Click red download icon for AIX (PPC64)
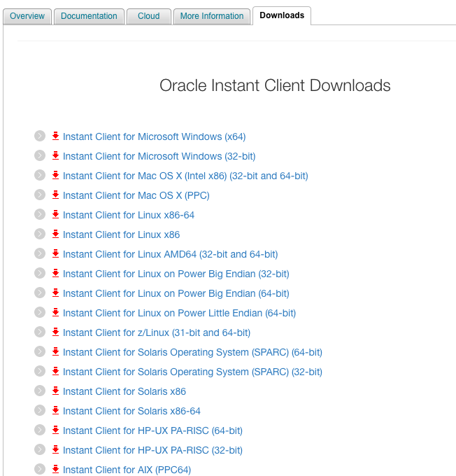Viewport: 456px width, 476px height. tap(55, 469)
